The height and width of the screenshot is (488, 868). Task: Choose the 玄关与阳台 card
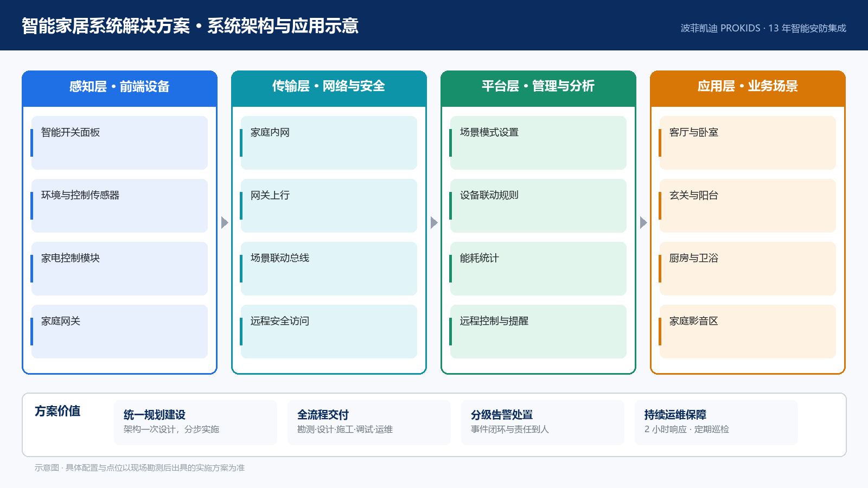coord(748,206)
